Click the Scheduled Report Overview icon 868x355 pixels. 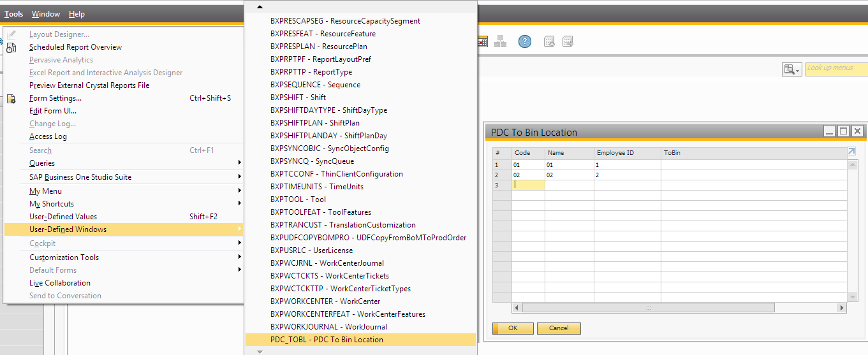(11, 47)
